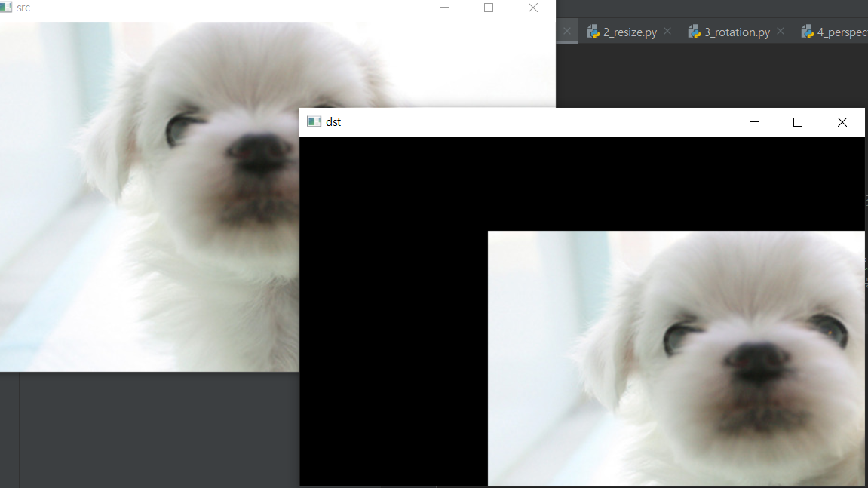Maximize the dst window
Screen dimensions: 868x488
[798, 122]
